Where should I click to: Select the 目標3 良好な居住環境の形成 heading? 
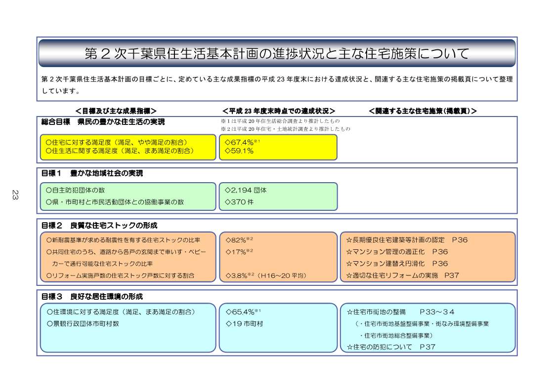coord(92,297)
